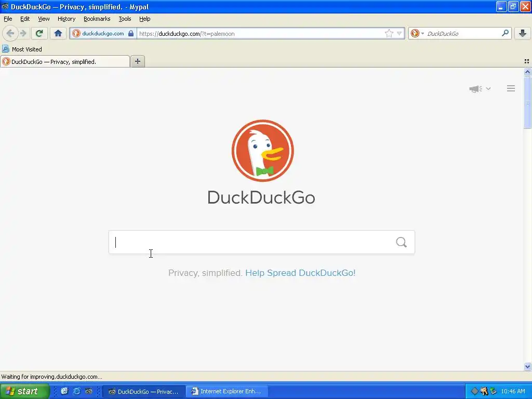532x399 pixels.
Task: Open the Help menu
Action: coord(145,19)
